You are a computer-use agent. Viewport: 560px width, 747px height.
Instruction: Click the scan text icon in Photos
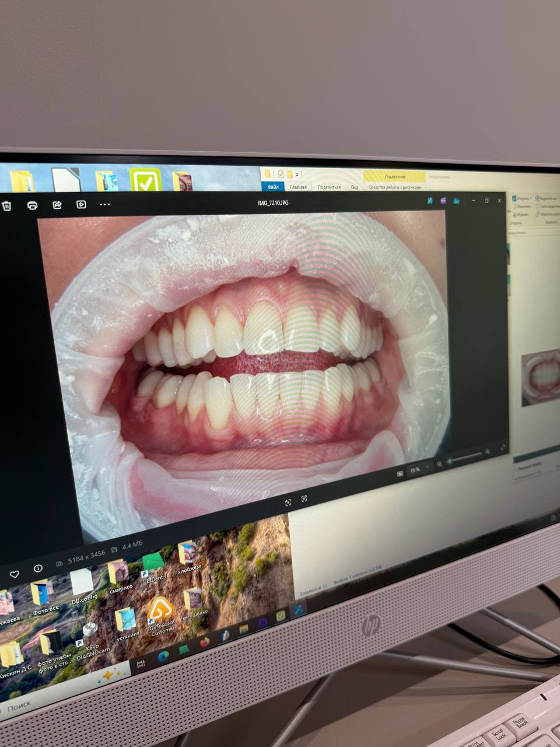click(x=304, y=499)
